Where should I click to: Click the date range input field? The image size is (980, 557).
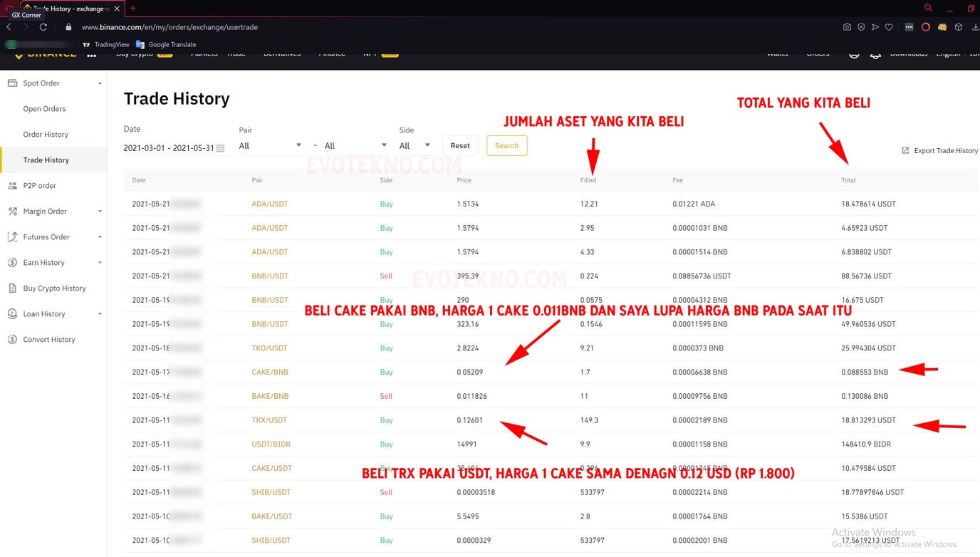169,148
